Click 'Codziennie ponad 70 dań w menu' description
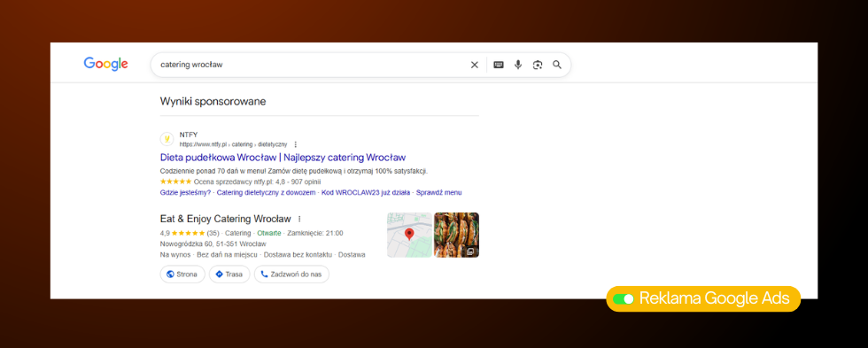The height and width of the screenshot is (348, 868). 294,171
